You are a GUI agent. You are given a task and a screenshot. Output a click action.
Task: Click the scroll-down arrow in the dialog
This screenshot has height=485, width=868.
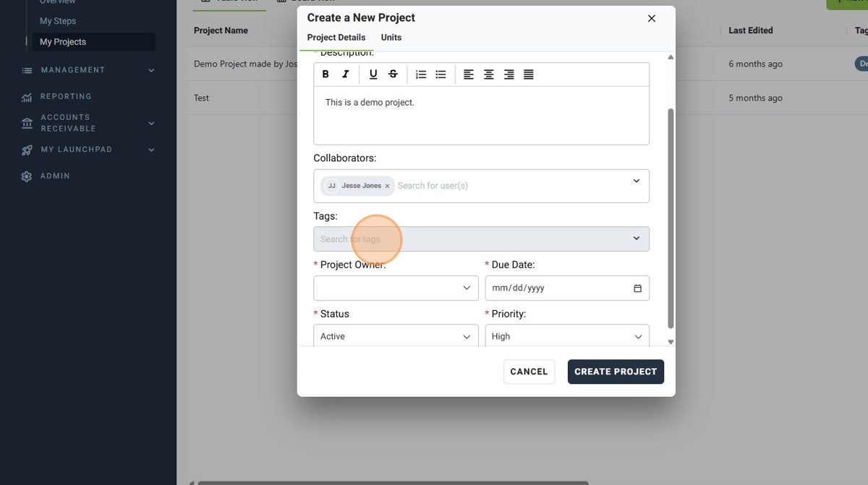pos(671,342)
